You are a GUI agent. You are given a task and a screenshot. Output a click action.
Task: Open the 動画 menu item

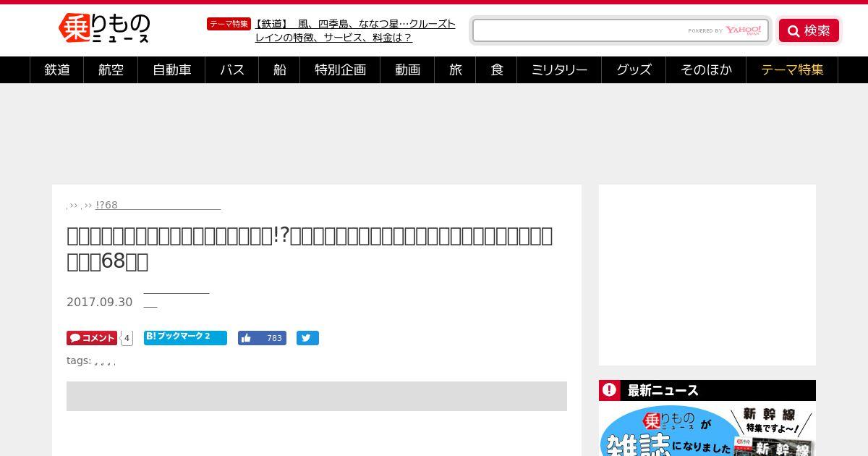click(x=407, y=69)
